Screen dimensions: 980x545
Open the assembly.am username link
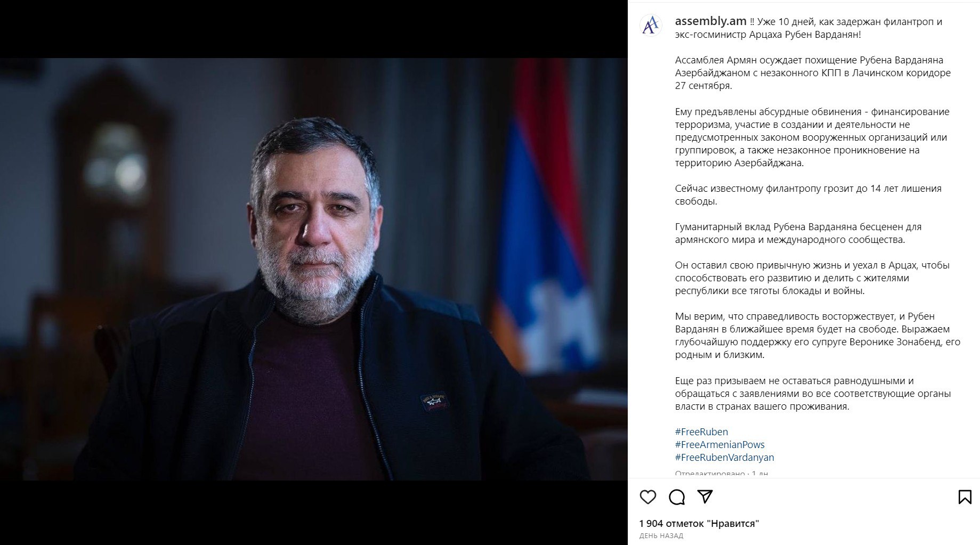pyautogui.click(x=710, y=21)
